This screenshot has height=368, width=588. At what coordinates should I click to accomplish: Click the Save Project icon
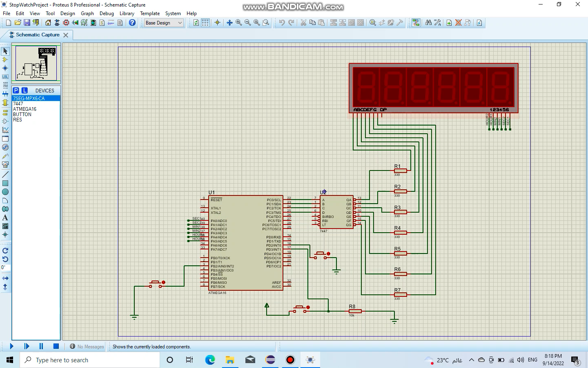tap(27, 23)
